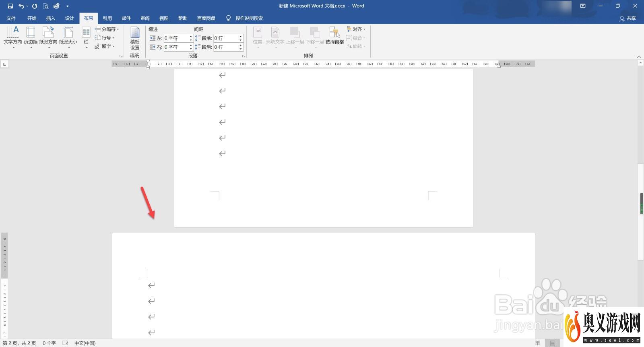Save the document with the floppy icon
The image size is (644, 347).
click(x=10, y=6)
